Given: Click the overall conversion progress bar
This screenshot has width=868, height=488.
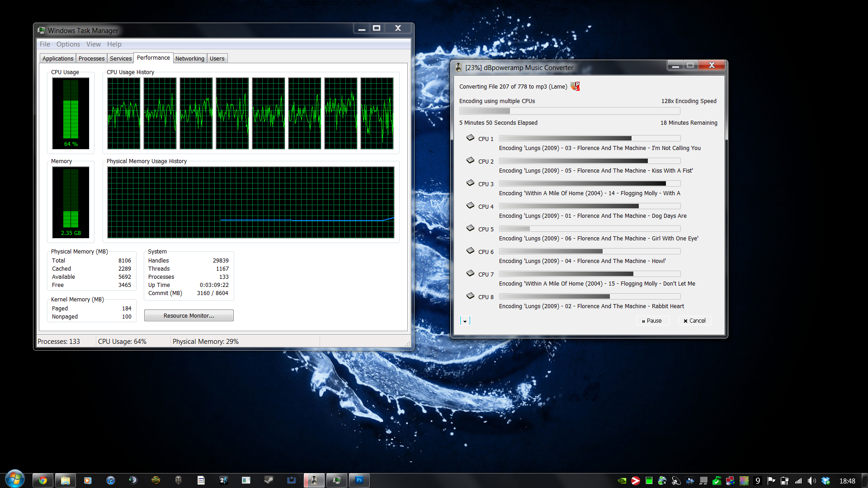Looking at the screenshot, I should (570, 111).
